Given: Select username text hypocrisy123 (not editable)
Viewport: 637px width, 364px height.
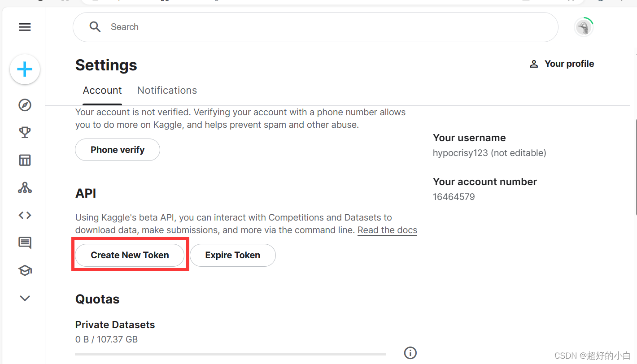Looking at the screenshot, I should (x=489, y=153).
